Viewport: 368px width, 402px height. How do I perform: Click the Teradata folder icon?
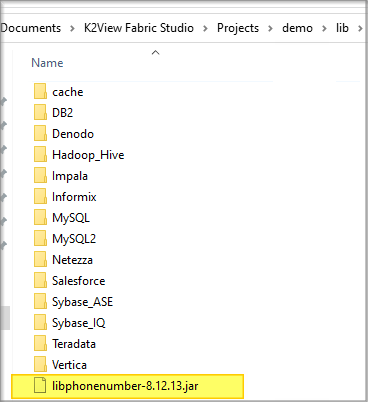point(40,344)
